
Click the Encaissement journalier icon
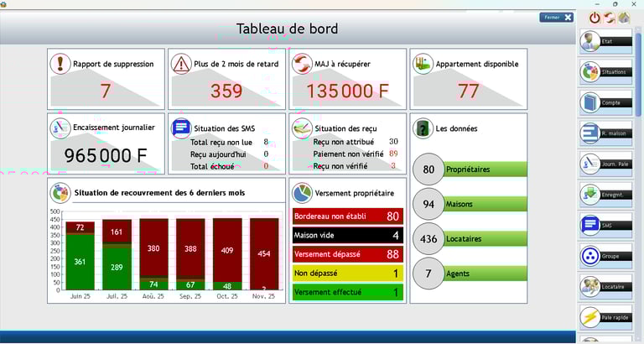[x=60, y=128]
